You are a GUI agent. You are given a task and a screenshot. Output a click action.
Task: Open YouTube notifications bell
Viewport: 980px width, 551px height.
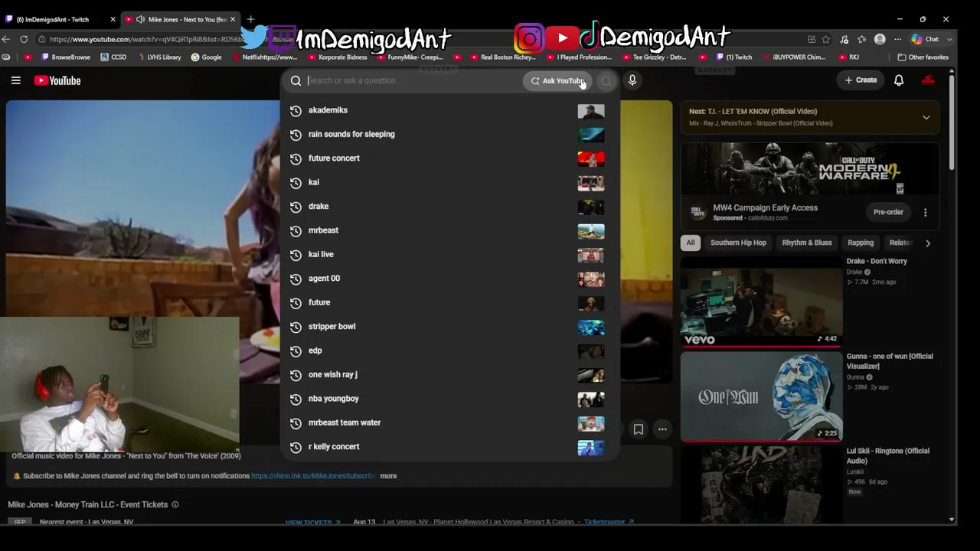899,80
